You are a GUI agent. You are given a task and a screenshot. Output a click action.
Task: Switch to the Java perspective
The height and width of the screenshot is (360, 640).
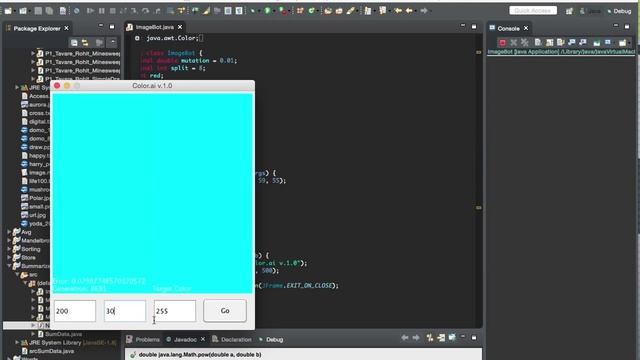coord(590,11)
